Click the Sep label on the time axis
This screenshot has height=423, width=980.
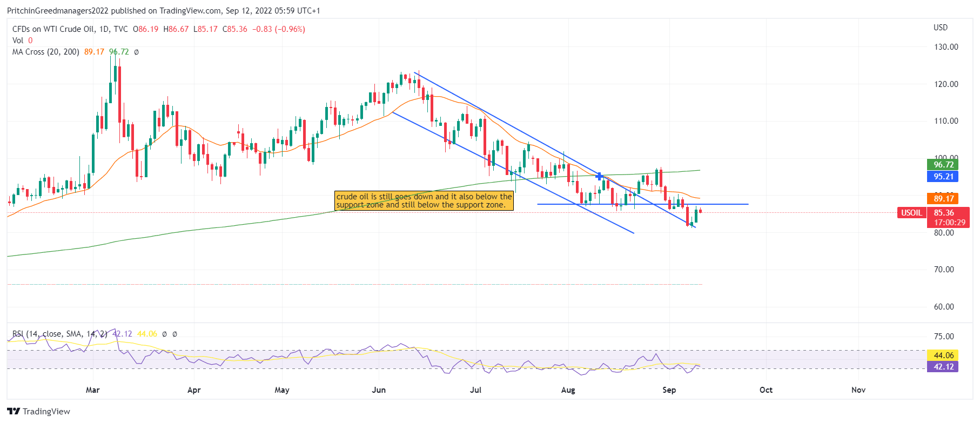click(669, 390)
